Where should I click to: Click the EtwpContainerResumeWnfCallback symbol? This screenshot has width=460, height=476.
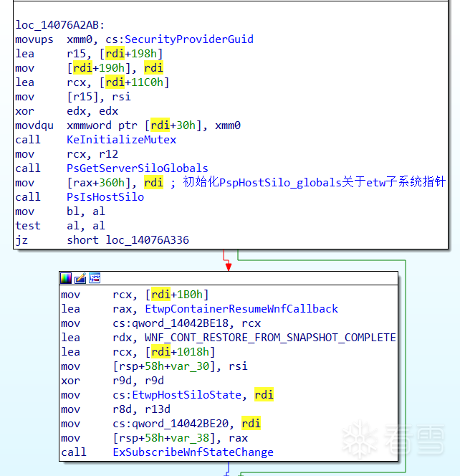(x=241, y=309)
